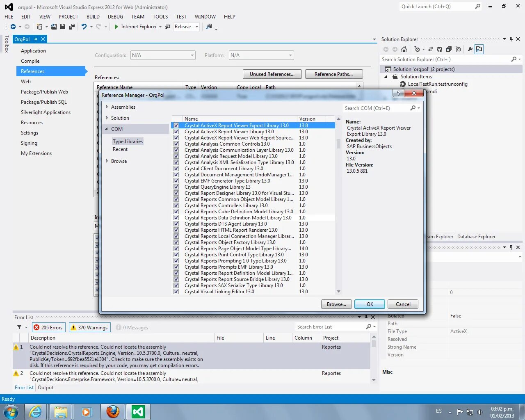Toggle the 205 Errors filter
Screen dimensions: 525x420
tap(48, 327)
